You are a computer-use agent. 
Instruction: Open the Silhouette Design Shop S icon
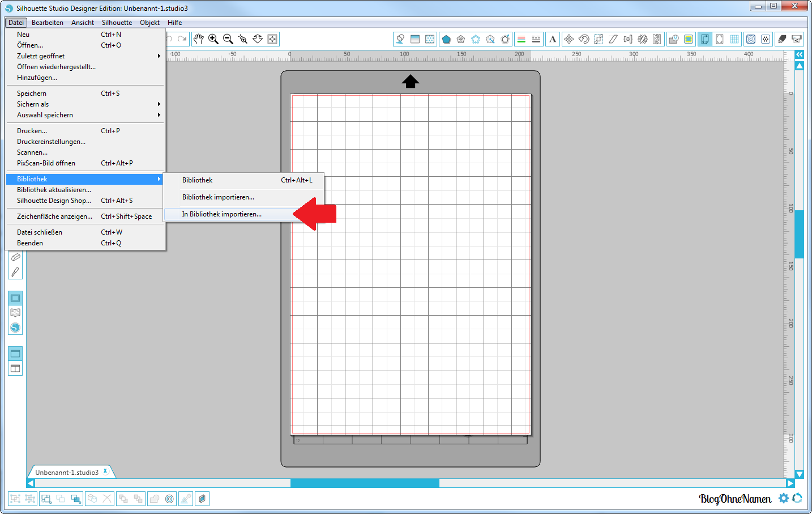coord(15,328)
